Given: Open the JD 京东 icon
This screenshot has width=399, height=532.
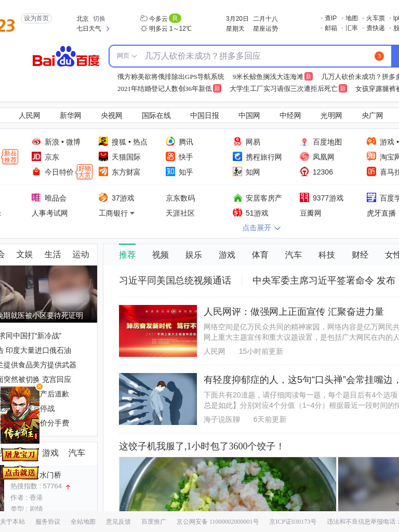Looking at the screenshot, I should [x=36, y=156].
